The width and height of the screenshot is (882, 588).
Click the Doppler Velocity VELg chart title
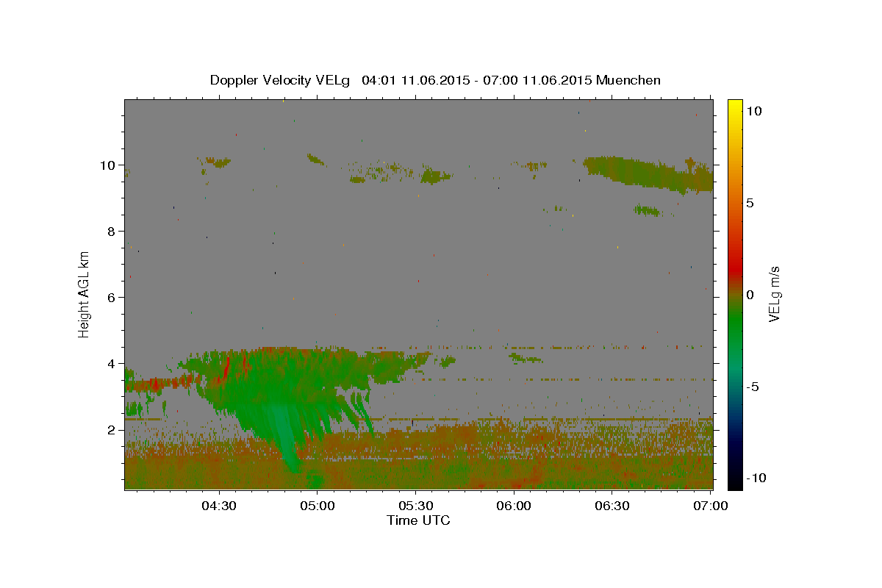click(x=435, y=80)
